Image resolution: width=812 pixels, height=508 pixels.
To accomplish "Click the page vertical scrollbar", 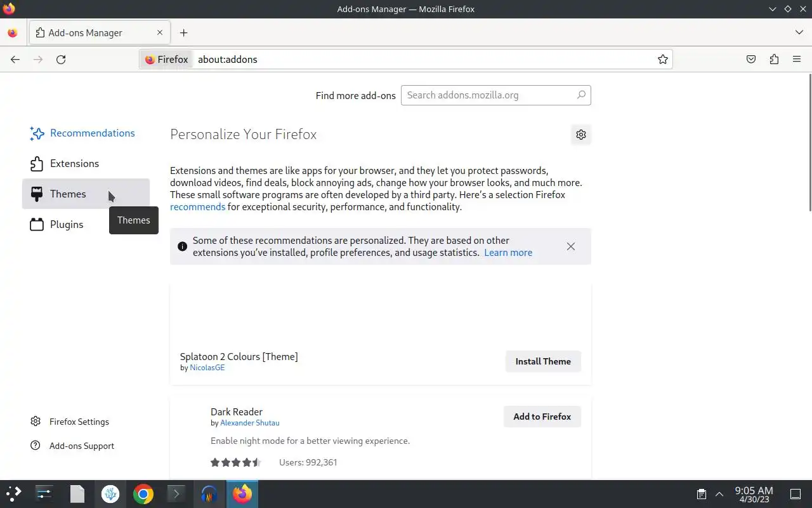I will click(x=809, y=143).
